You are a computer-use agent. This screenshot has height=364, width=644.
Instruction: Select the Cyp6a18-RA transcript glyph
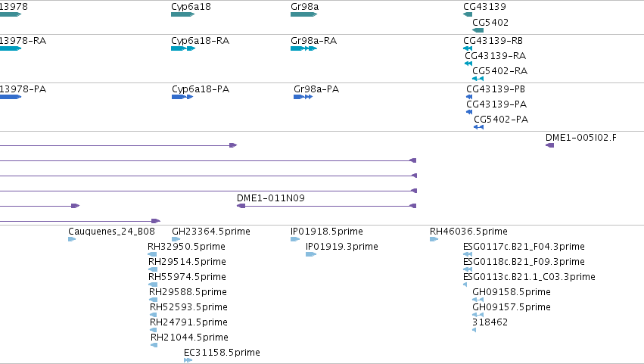183,48
